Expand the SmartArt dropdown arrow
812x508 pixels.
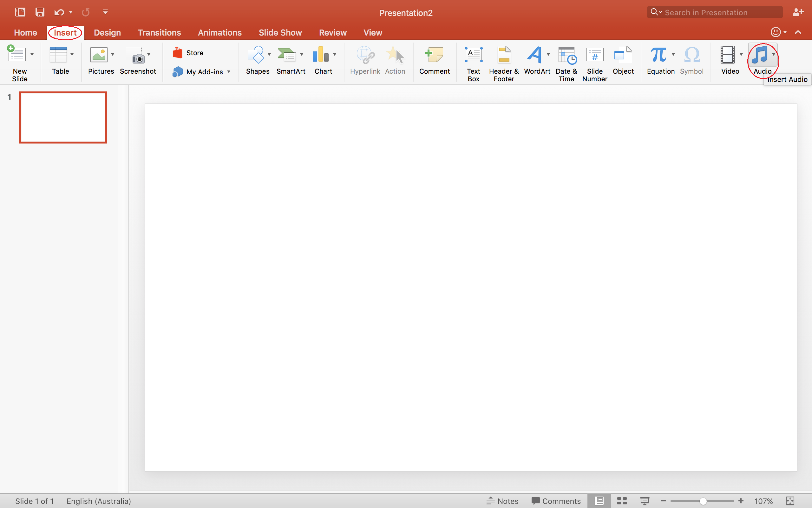pyautogui.click(x=302, y=54)
